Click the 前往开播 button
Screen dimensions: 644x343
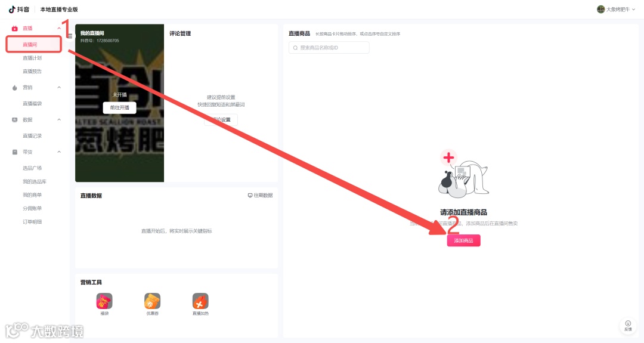119,107
